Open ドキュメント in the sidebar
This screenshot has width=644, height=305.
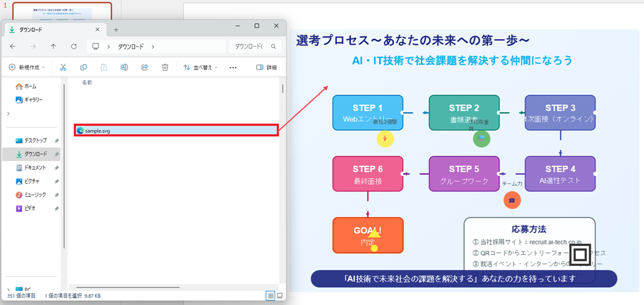(x=31, y=168)
